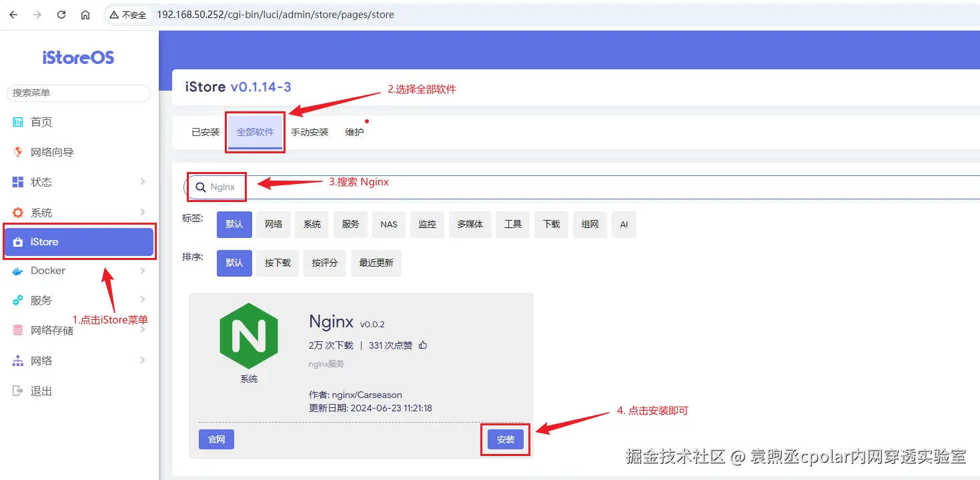Reload the page with refresh icon
The image size is (980, 480).
61,15
